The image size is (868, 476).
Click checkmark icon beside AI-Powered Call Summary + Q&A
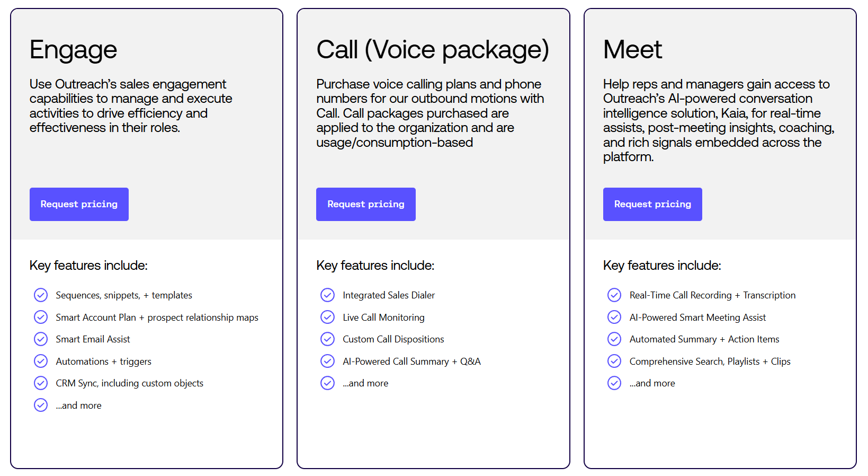click(328, 361)
